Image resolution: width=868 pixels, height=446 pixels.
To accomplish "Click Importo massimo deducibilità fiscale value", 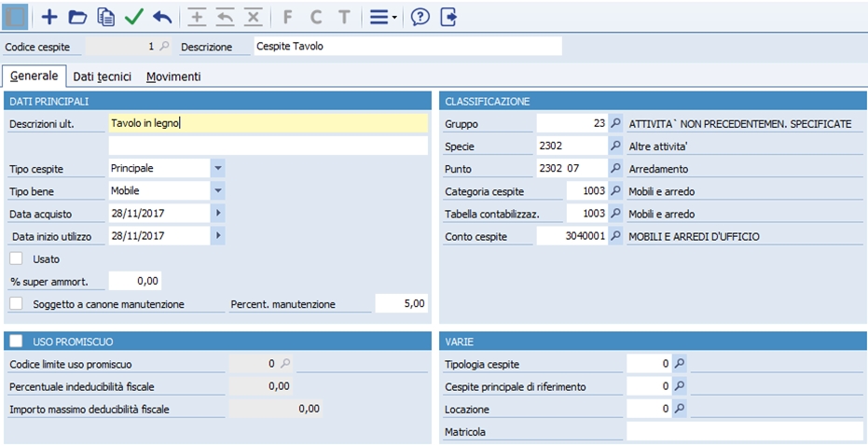I will [275, 409].
